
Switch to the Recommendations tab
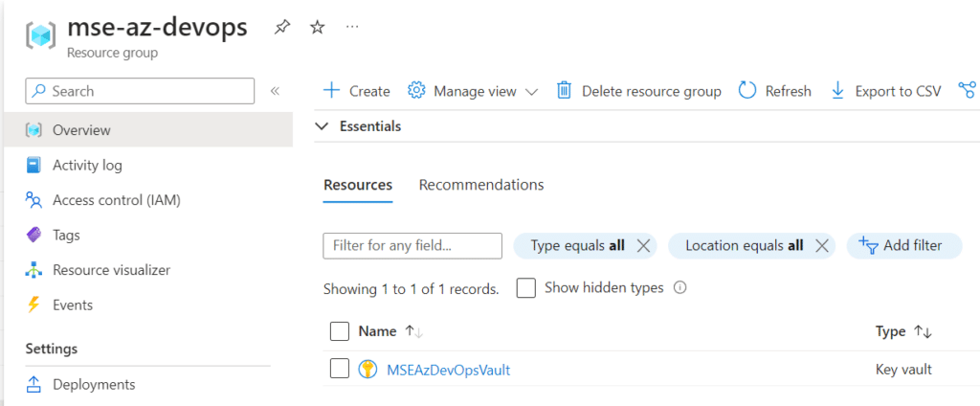click(x=481, y=185)
